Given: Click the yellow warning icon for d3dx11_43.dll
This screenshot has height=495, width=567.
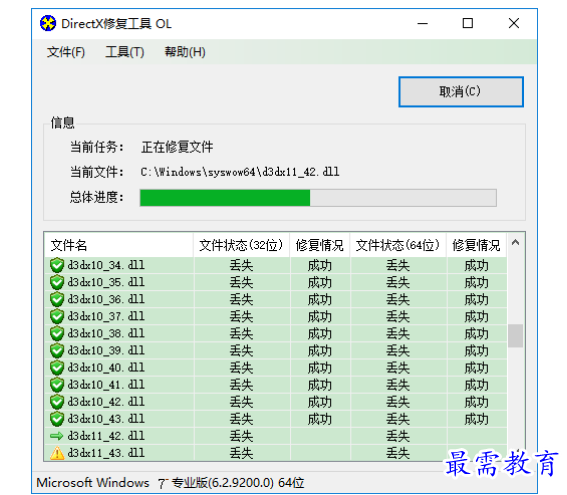Looking at the screenshot, I should tap(57, 453).
